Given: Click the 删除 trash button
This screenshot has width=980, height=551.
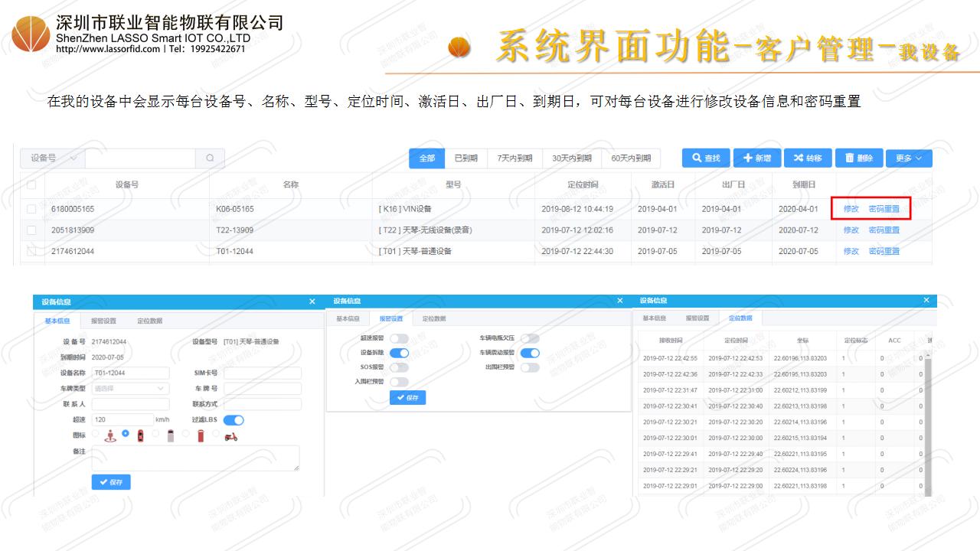Looking at the screenshot, I should (x=858, y=158).
